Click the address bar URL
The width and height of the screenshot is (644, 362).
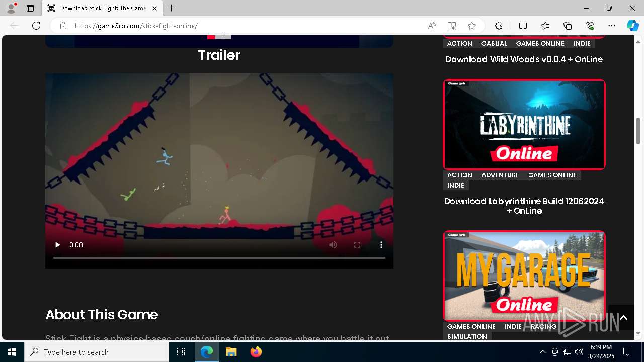136,26
